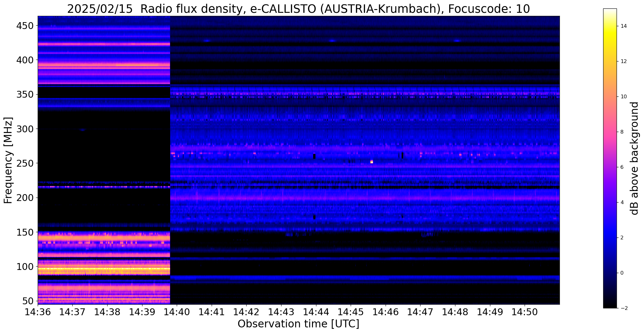Click the 150 frequency tick label
Screen dimensions: 644x333
point(25,232)
